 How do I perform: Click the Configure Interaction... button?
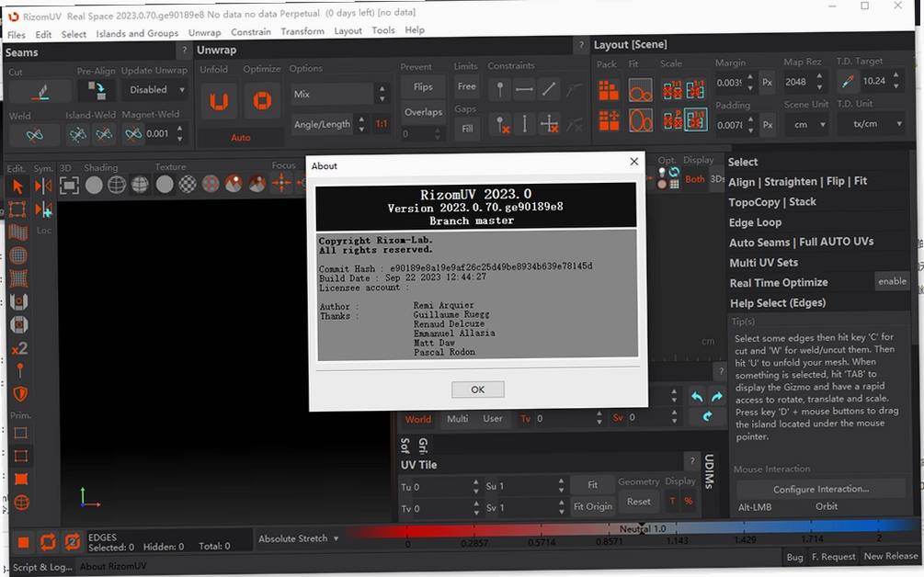point(820,489)
